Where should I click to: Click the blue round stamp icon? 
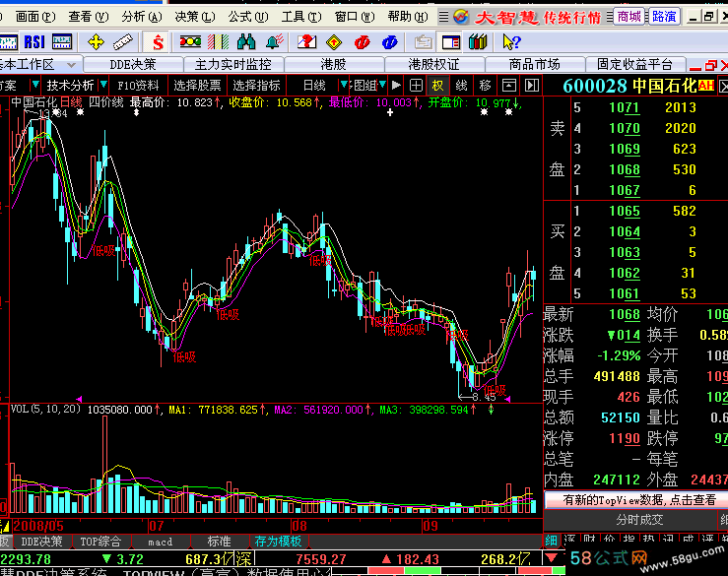[x=389, y=42]
